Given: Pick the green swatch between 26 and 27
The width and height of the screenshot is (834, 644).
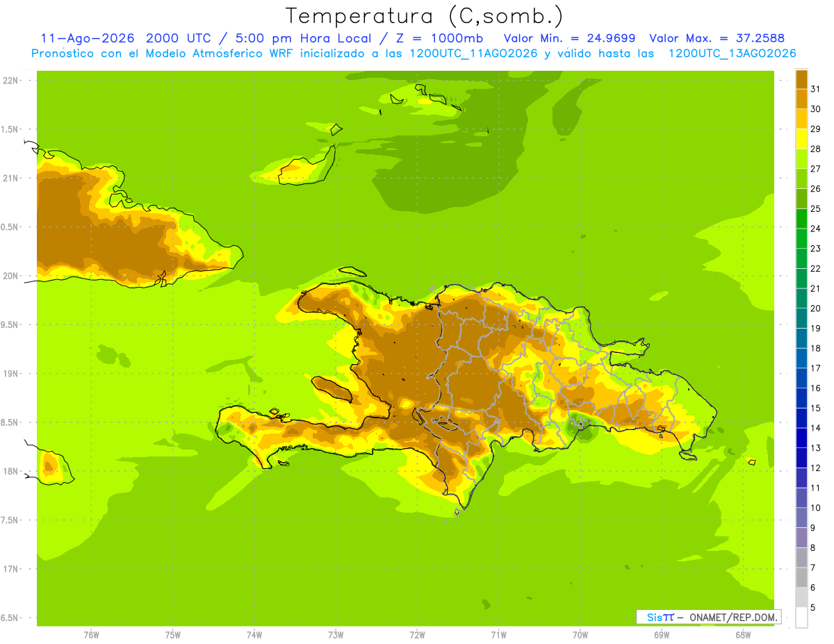Looking at the screenshot, I should tap(801, 179).
